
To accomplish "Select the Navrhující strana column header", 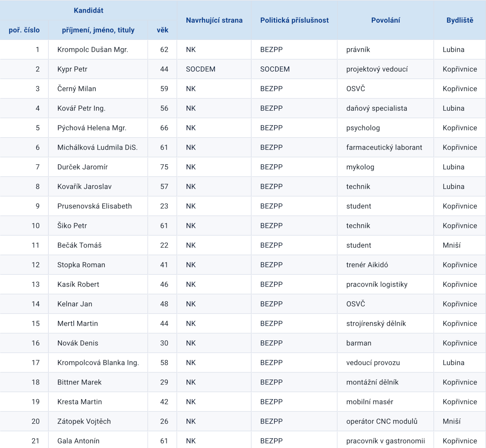I will pos(214,20).
